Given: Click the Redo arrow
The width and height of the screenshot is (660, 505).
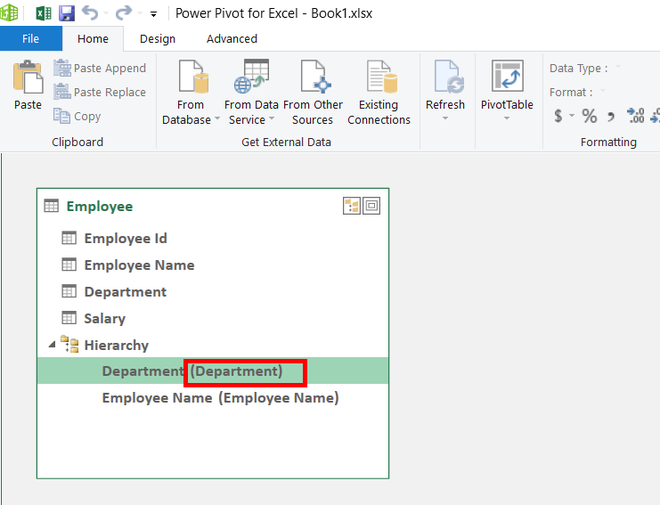Looking at the screenshot, I should tap(123, 13).
